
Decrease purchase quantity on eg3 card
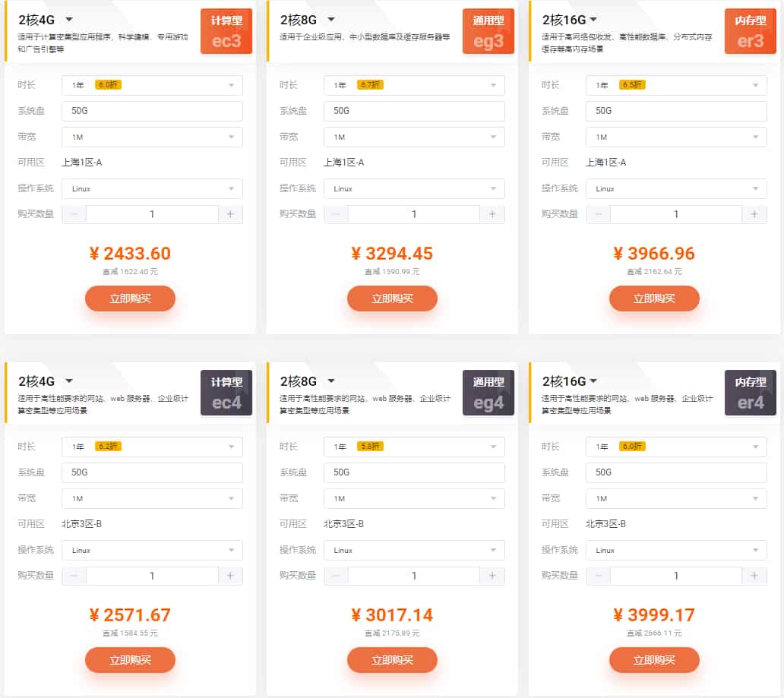tap(336, 214)
